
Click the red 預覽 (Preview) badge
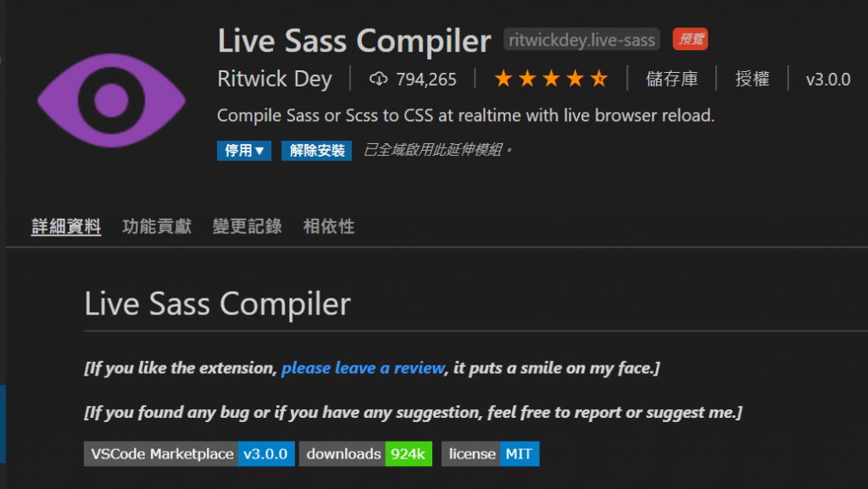(x=690, y=39)
